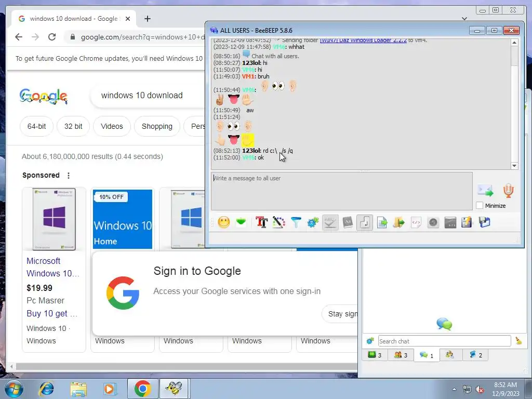Screen dimensions: 532x399
Task: Open the 'Buy 10 get …' offer link
Action: [52, 313]
